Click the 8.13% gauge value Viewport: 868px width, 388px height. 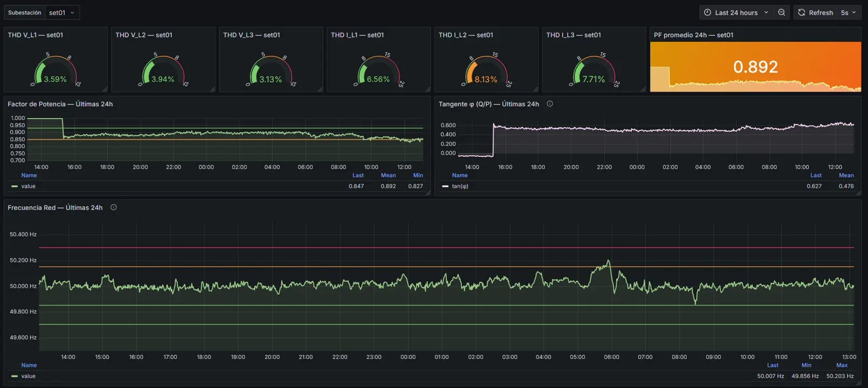486,79
